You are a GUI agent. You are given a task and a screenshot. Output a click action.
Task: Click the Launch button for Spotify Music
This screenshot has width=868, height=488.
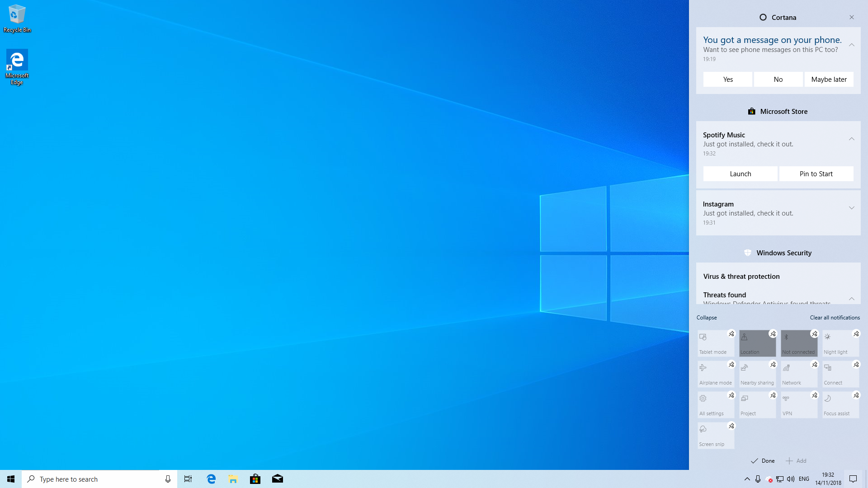[x=740, y=174]
